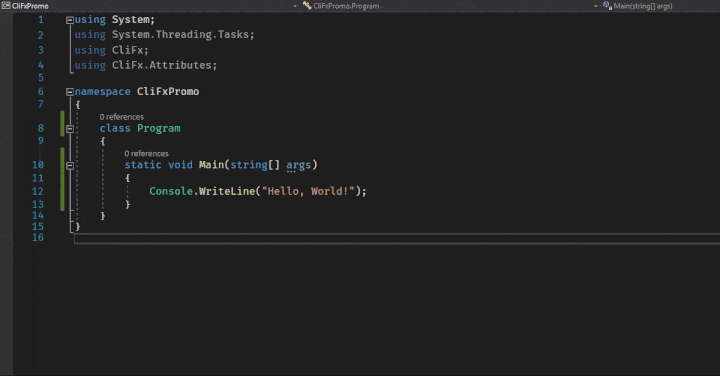720x376 pixels.
Task: Collapse the using directives block
Action: (70, 20)
